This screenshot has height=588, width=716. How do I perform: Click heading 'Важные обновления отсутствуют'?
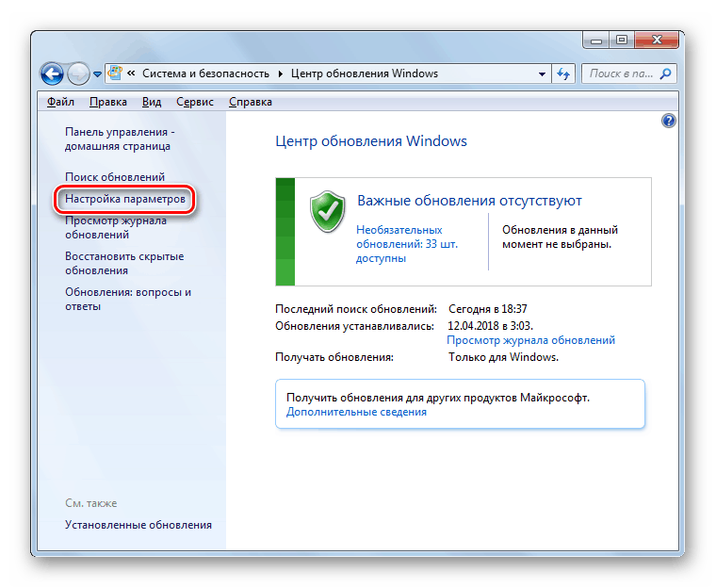[469, 201]
